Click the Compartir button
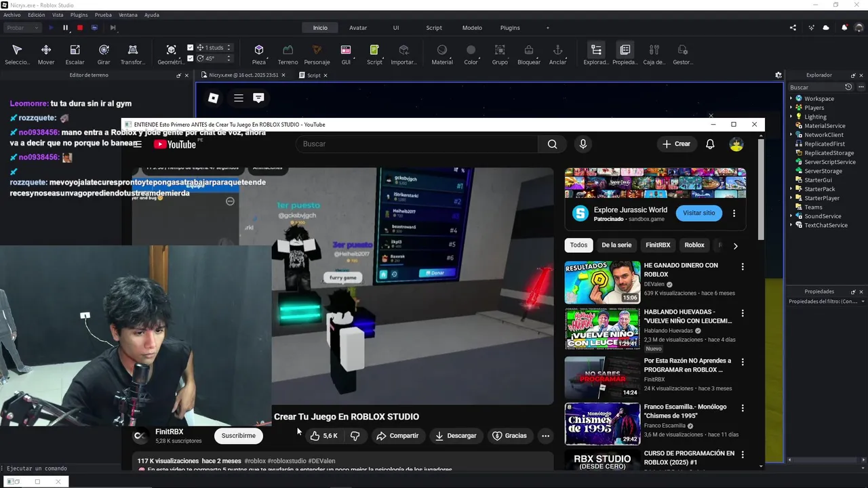 pyautogui.click(x=397, y=436)
